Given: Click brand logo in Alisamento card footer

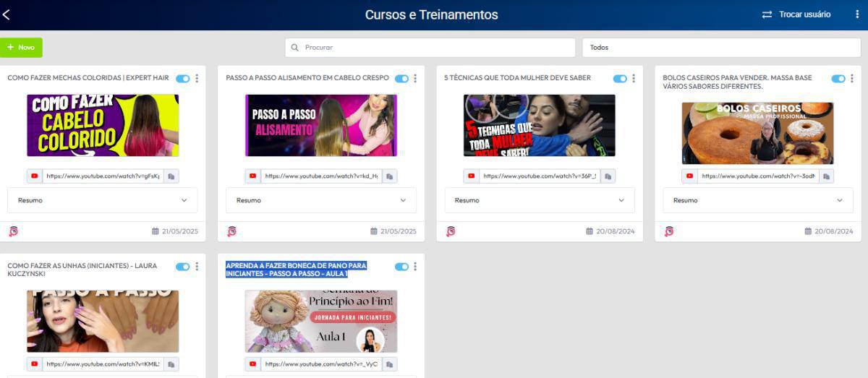Looking at the screenshot, I should point(231,231).
